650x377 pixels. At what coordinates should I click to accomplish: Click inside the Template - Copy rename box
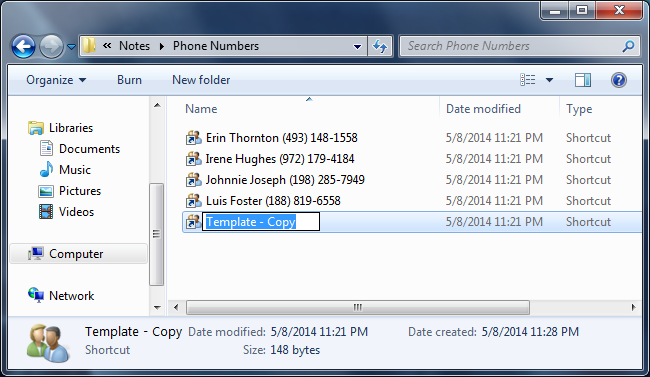[x=261, y=222]
